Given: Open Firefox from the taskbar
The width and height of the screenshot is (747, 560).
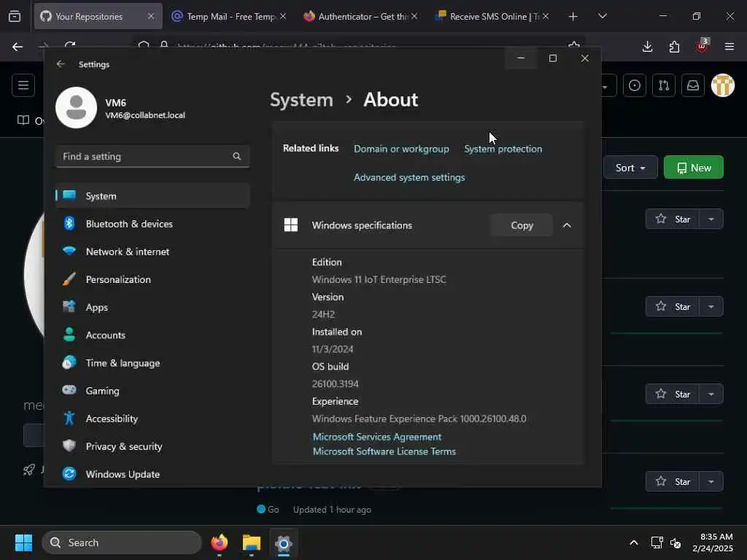Looking at the screenshot, I should pyautogui.click(x=219, y=542).
